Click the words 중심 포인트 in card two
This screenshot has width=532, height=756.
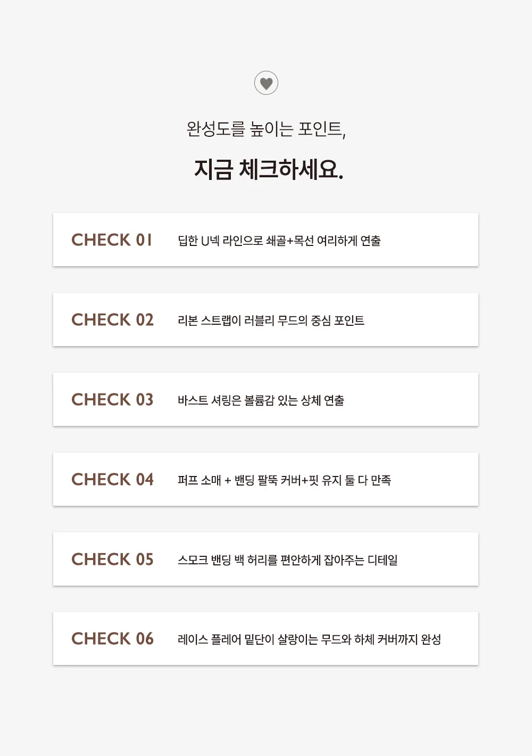[337, 321]
